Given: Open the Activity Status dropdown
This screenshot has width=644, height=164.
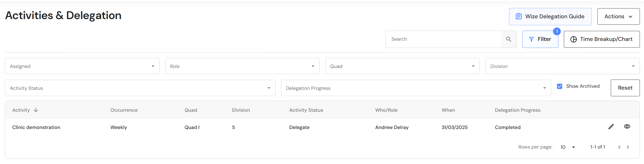Looking at the screenshot, I should point(140,88).
